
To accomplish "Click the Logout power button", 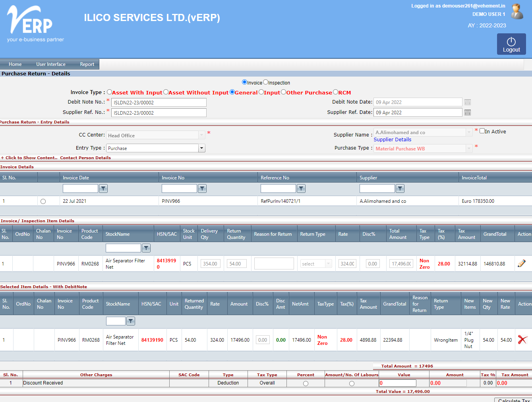I will point(511,44).
